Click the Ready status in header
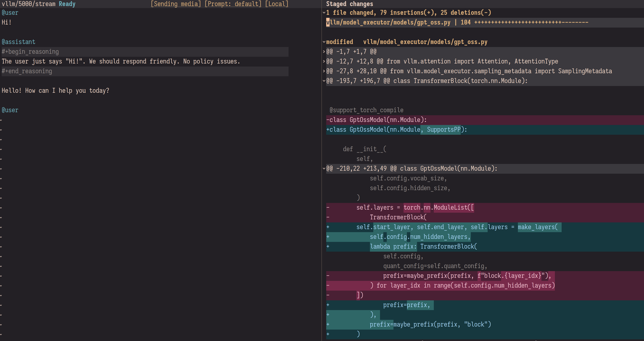The image size is (644, 341). coord(67,4)
